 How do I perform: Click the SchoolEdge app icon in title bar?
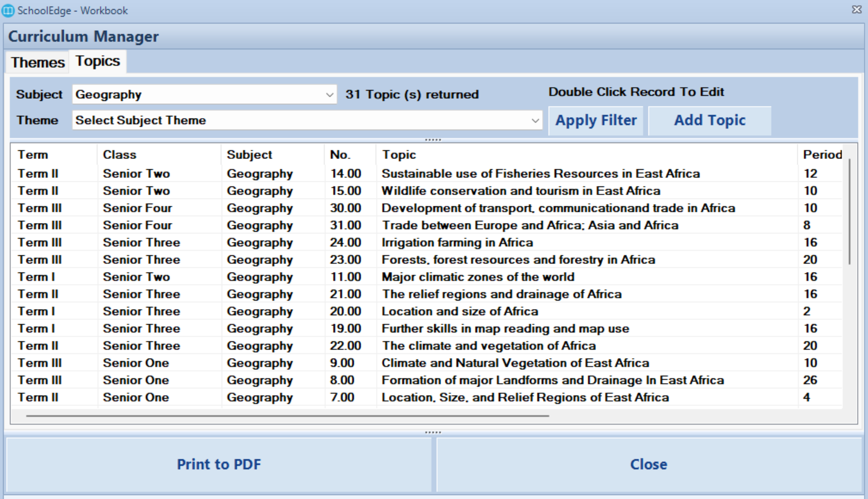(8, 10)
